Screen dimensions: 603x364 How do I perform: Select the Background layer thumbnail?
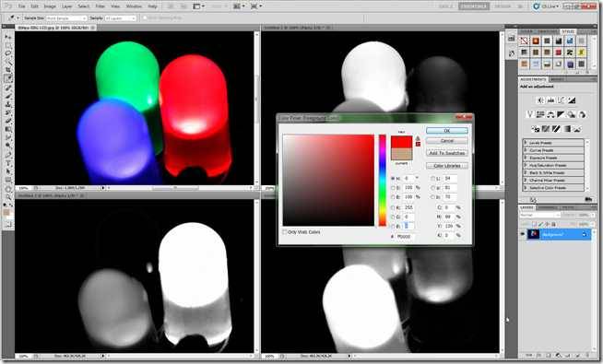[534, 234]
